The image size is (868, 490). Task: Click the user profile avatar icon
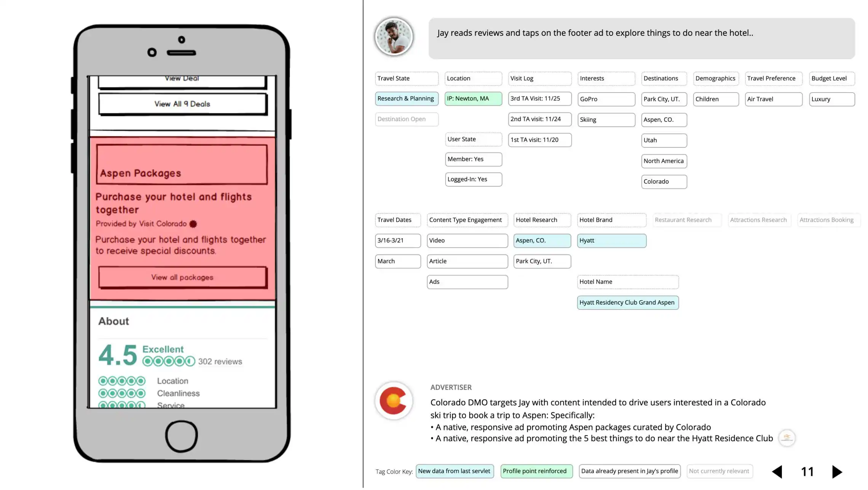(x=394, y=37)
